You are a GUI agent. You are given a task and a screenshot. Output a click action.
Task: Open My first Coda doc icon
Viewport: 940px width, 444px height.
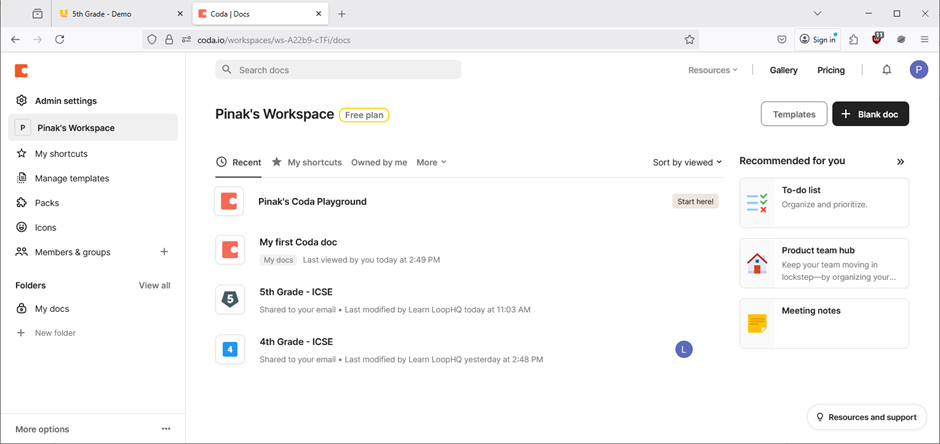click(x=230, y=250)
